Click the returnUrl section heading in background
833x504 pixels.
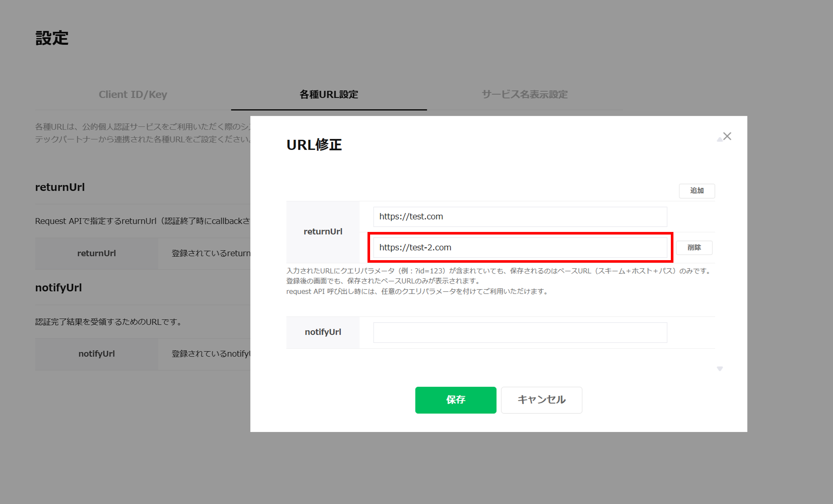coord(60,187)
